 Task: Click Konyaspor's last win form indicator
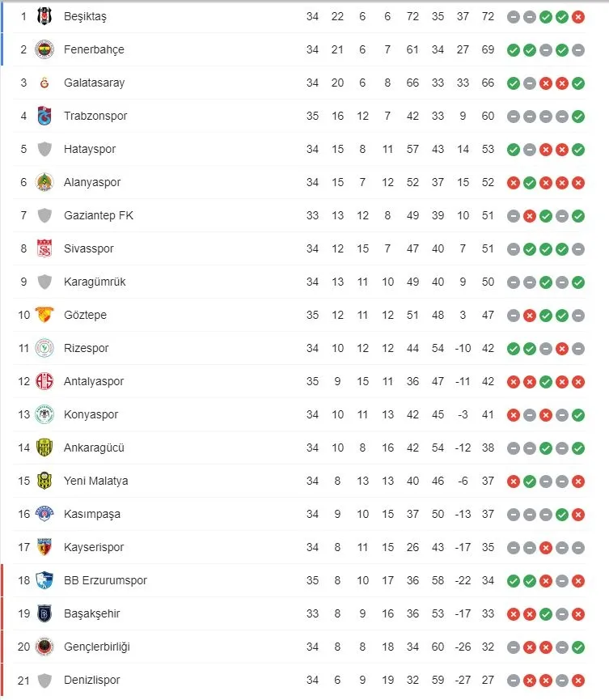pyautogui.click(x=578, y=414)
